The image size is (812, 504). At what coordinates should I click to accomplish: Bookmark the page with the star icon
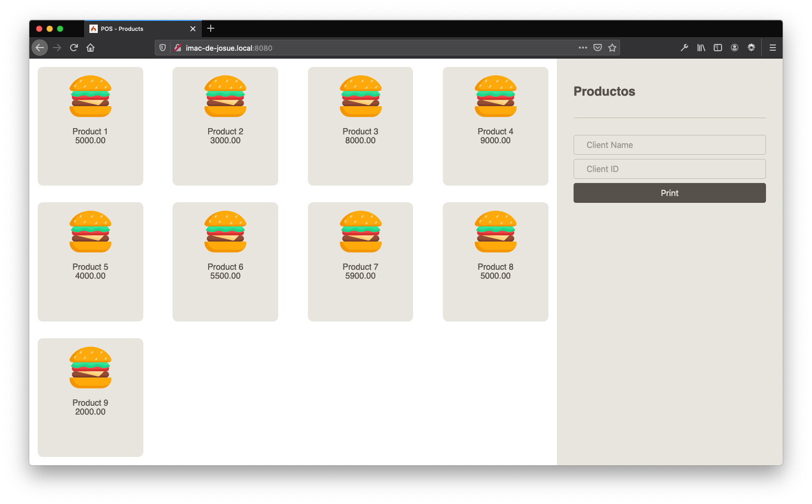click(x=612, y=47)
